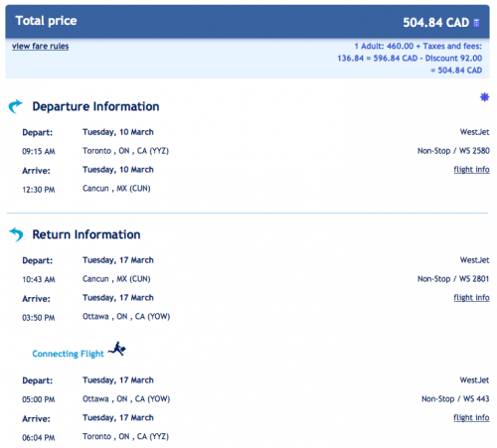Click Cancun, MX (CUN) arrival city
The height and width of the screenshot is (448, 497).
(x=116, y=189)
